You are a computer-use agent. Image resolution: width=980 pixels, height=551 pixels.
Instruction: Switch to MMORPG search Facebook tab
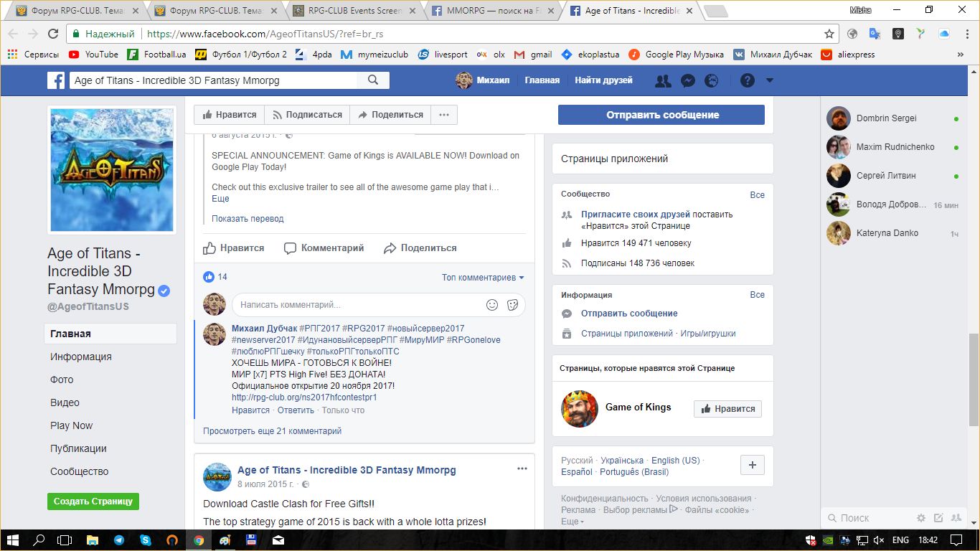click(492, 11)
